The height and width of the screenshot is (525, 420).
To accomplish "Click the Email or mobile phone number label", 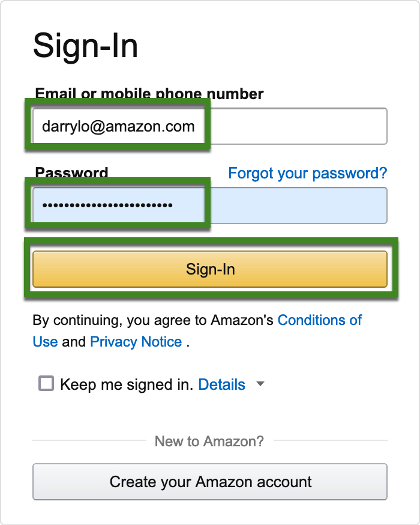I will [149, 94].
